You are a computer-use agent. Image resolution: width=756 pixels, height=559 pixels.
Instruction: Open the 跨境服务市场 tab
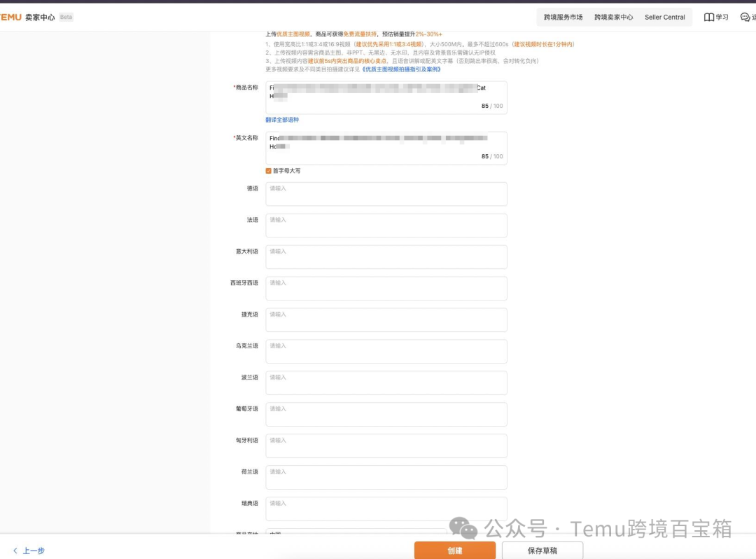click(563, 18)
